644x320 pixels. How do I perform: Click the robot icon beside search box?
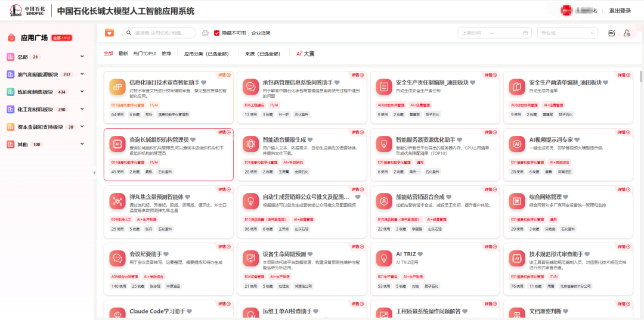point(205,33)
